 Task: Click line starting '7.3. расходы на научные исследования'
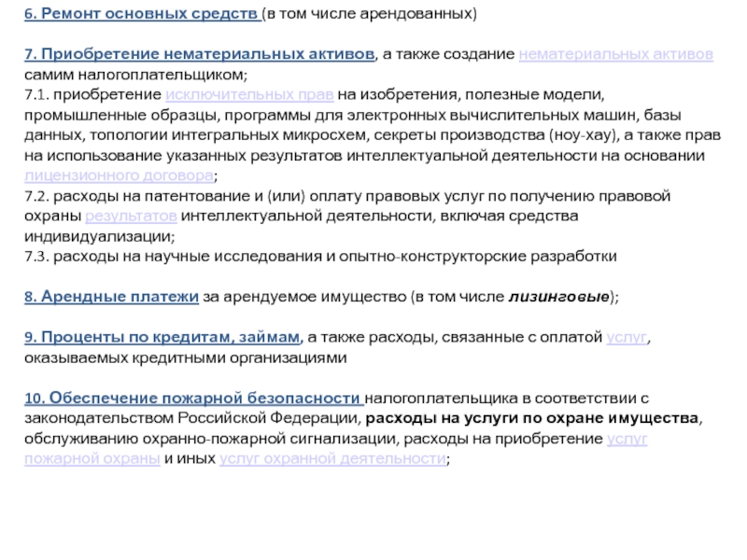(x=320, y=257)
